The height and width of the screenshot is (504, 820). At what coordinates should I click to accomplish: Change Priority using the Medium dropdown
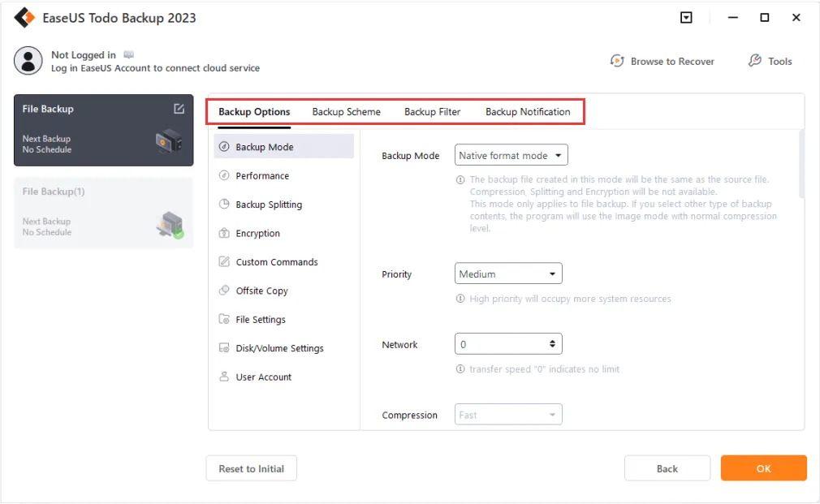508,273
